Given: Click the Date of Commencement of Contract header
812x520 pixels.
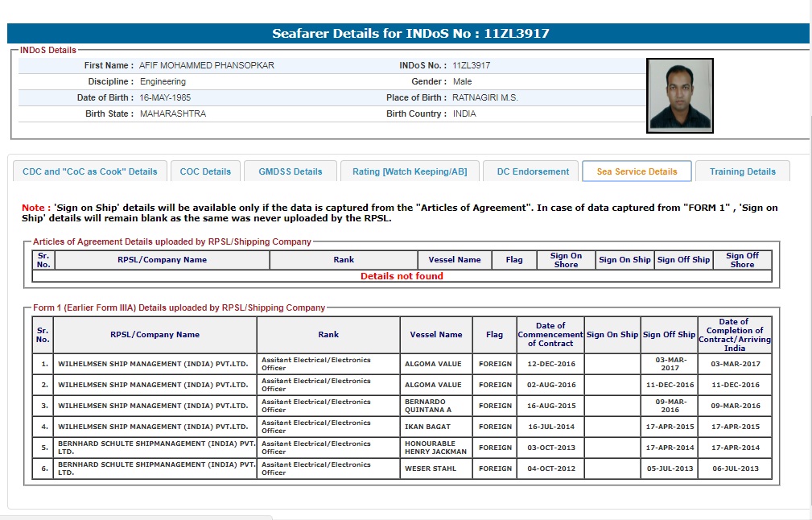Looking at the screenshot, I should click(x=550, y=335).
